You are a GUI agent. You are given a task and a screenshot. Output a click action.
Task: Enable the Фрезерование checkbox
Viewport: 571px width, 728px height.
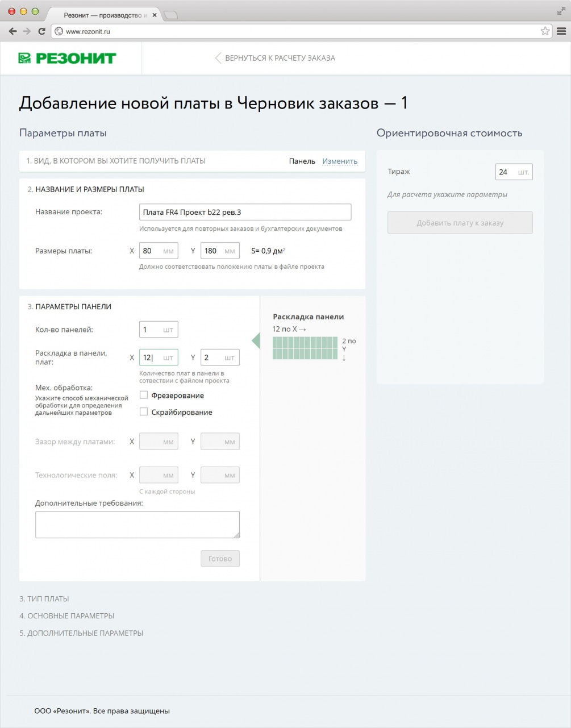click(144, 395)
